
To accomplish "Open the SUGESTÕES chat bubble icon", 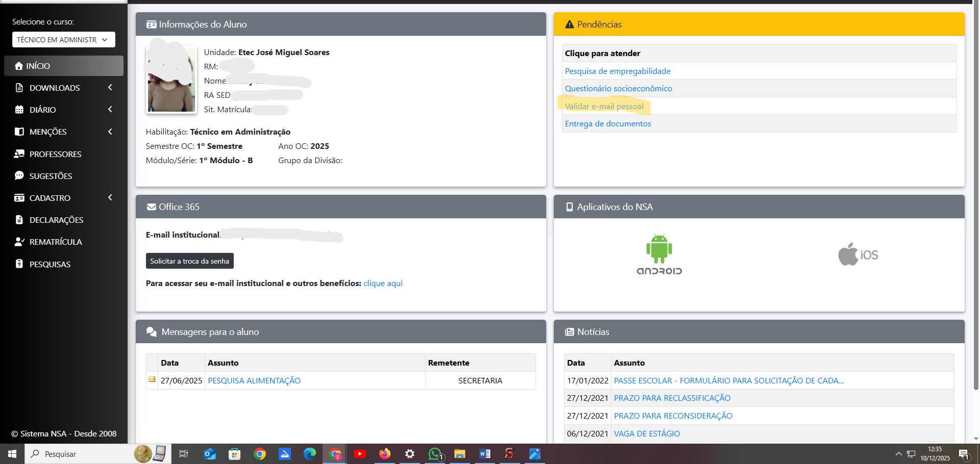I will 19,176.
